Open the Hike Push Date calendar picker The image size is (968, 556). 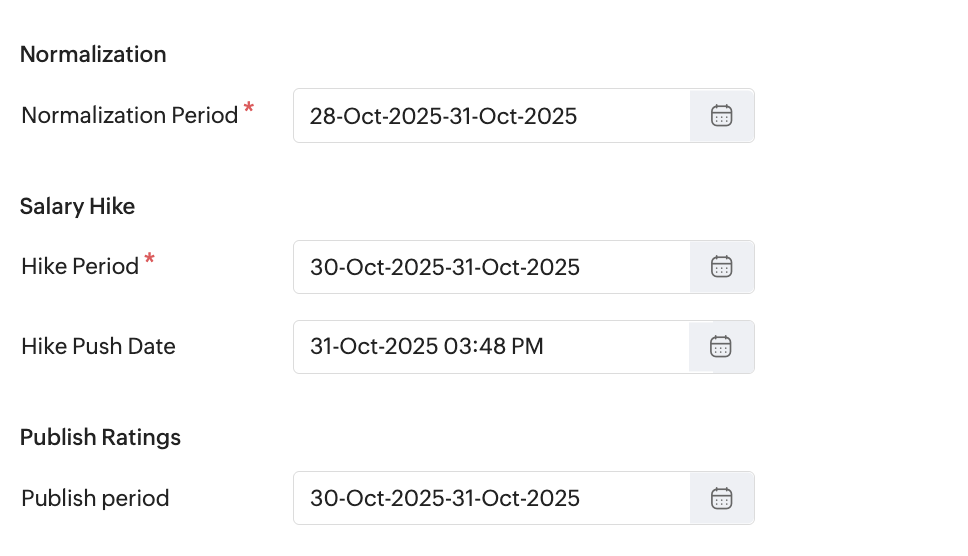[x=721, y=347]
